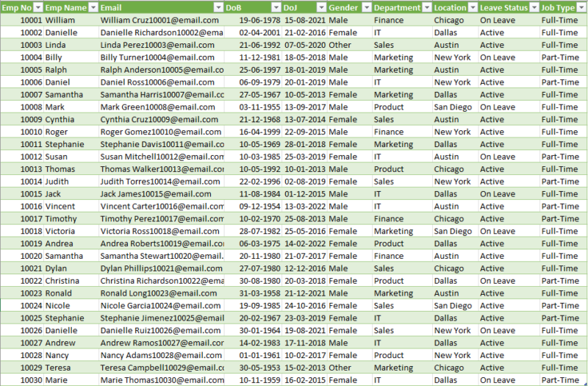The width and height of the screenshot is (588, 386).
Task: Select the Emp Name header cell text
Action: pos(65,8)
